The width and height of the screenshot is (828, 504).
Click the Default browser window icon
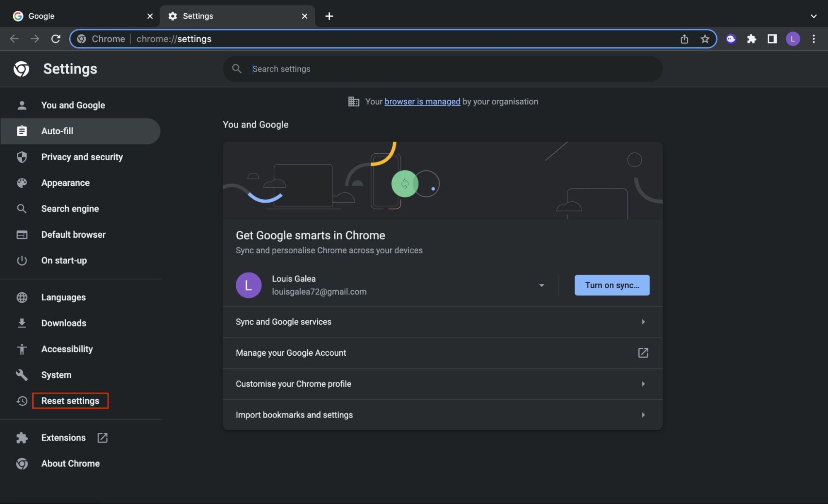22,234
